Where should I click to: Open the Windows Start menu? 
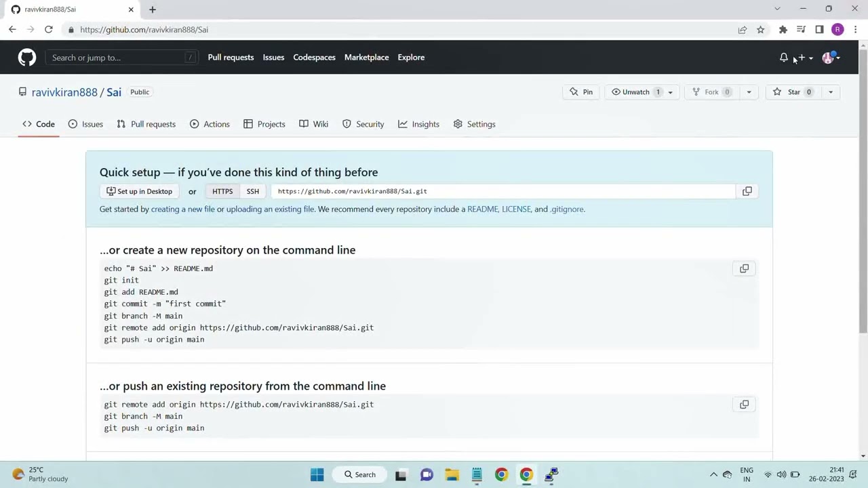click(x=317, y=474)
